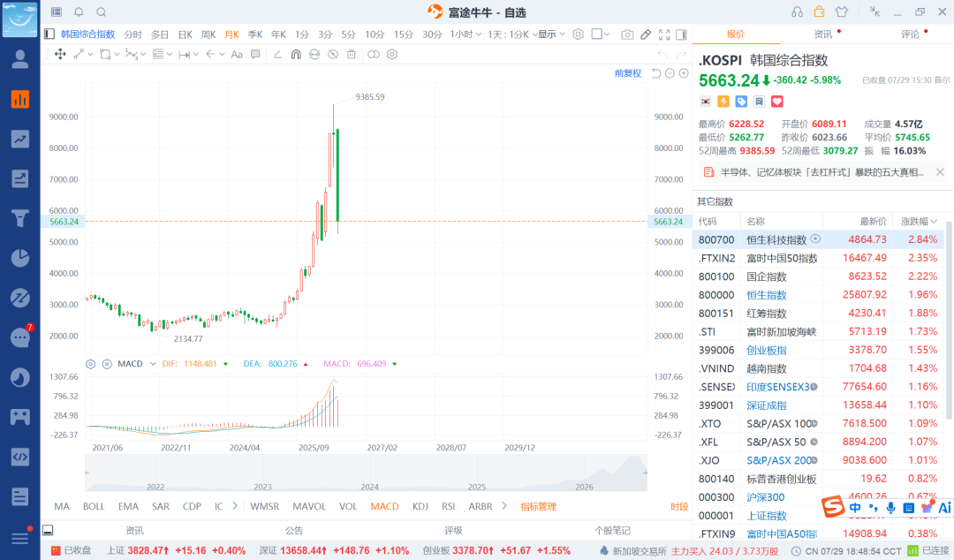
Task: Click the timeline range navigator at 2025
Action: pos(477,487)
